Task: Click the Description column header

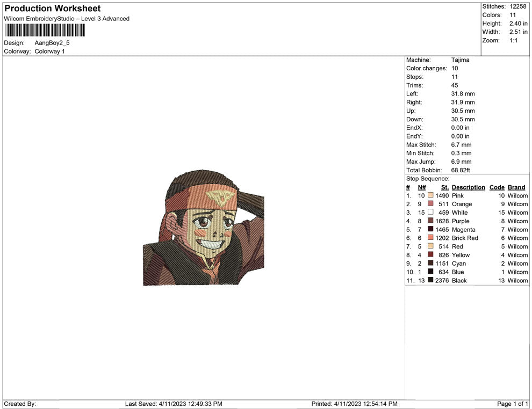Action: point(469,187)
